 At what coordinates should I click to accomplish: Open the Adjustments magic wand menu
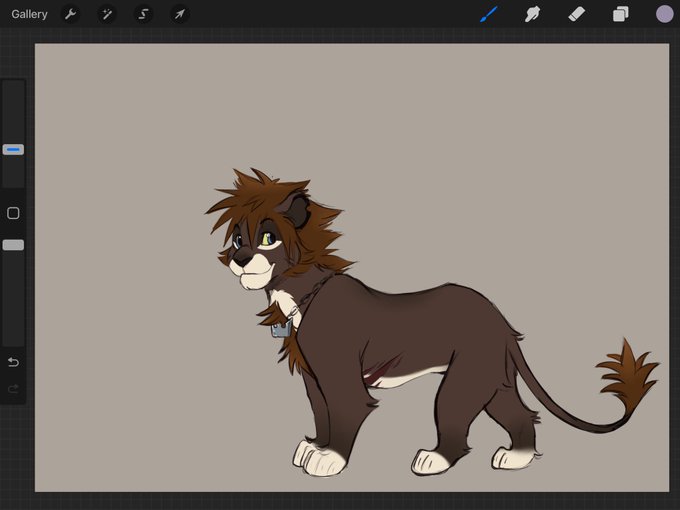107,14
